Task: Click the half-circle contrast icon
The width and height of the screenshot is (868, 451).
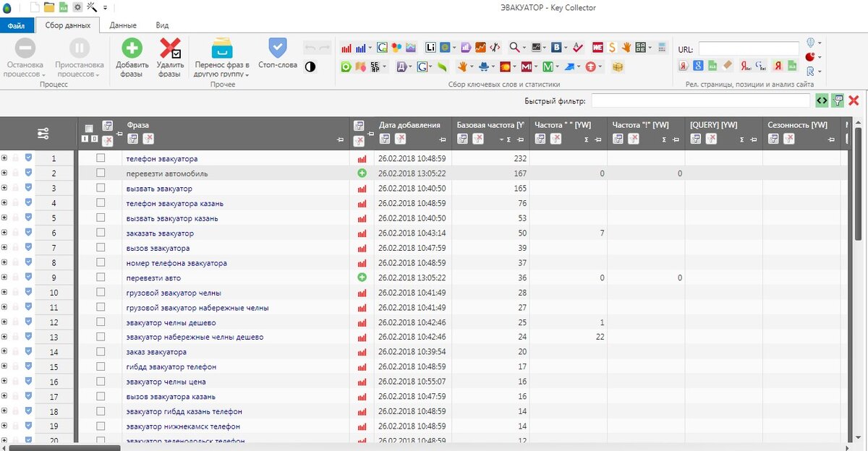Action: [310, 66]
